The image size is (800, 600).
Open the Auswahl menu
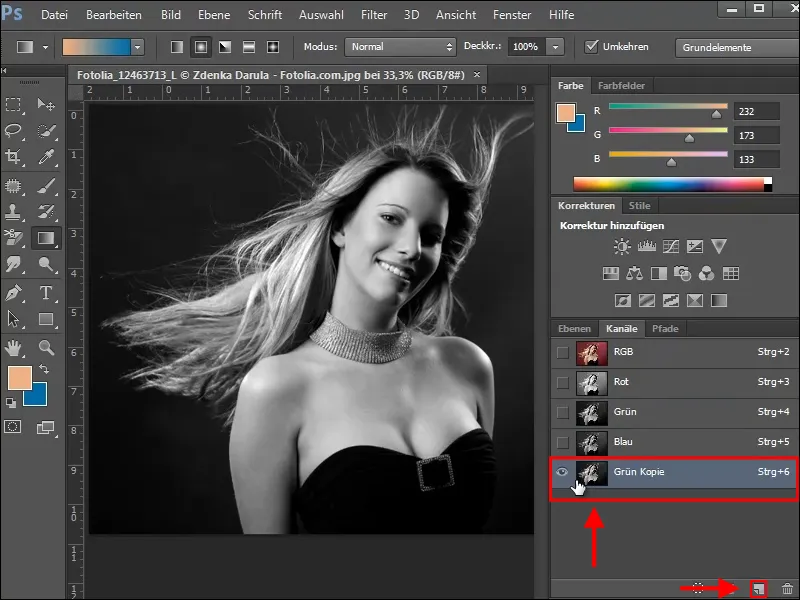point(321,15)
